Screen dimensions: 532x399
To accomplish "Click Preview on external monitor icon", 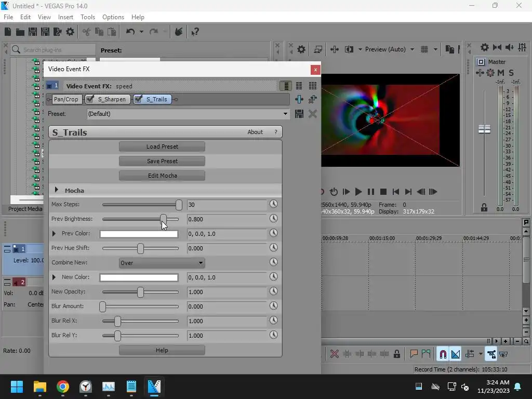I will pos(318,49).
